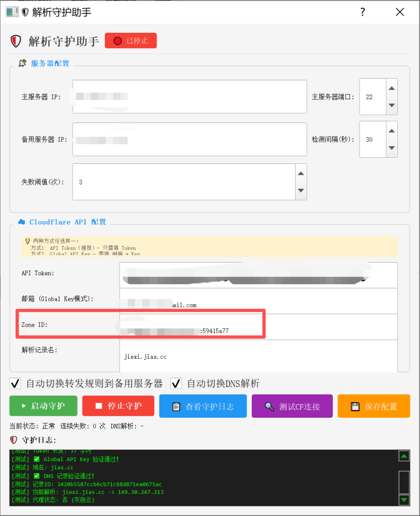Increase 检测间隔 value with up arrow
Screen dimensions: 420x516
tap(392, 131)
